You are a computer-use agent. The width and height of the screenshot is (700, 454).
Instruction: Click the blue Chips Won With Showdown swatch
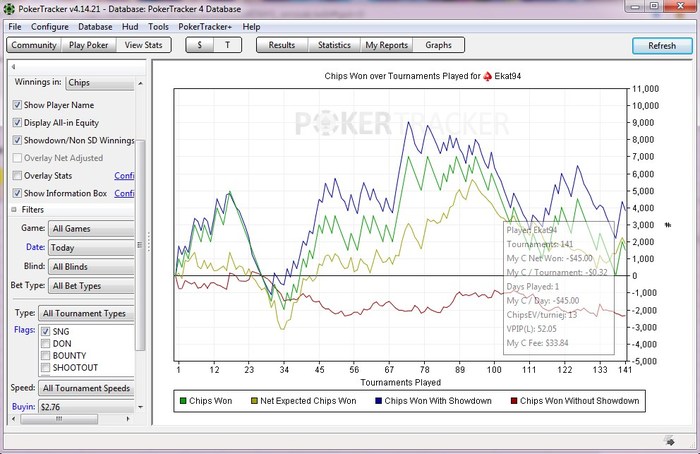pos(379,401)
